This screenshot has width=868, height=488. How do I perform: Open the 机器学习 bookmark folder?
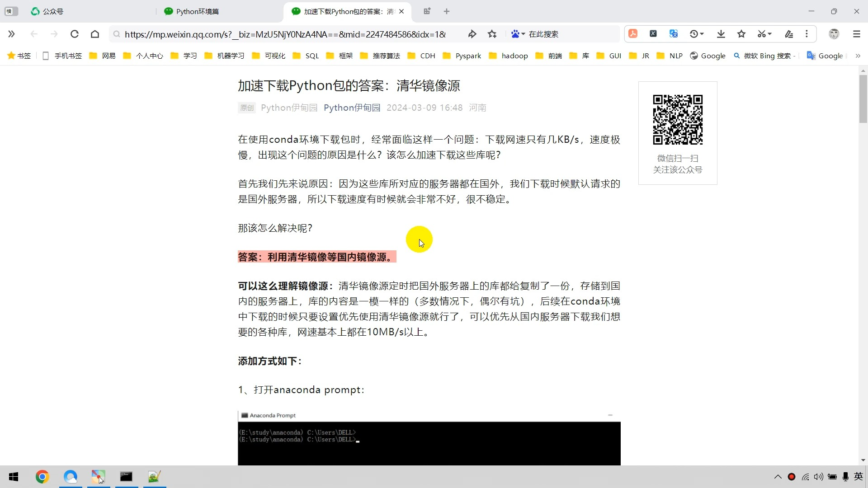pos(225,56)
